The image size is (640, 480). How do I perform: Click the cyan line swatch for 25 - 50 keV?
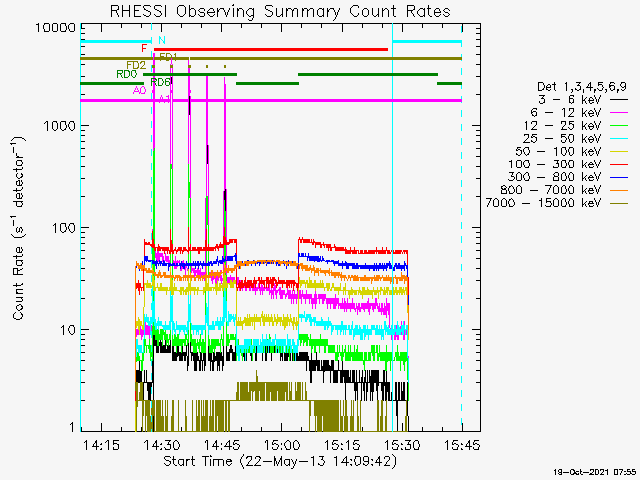(x=619, y=139)
